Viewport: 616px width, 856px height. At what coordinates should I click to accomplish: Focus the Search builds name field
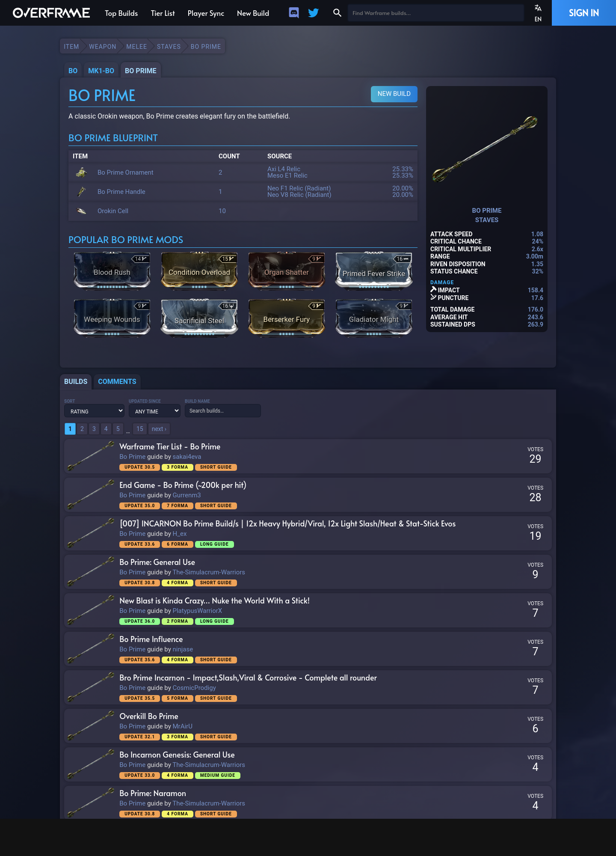click(222, 411)
